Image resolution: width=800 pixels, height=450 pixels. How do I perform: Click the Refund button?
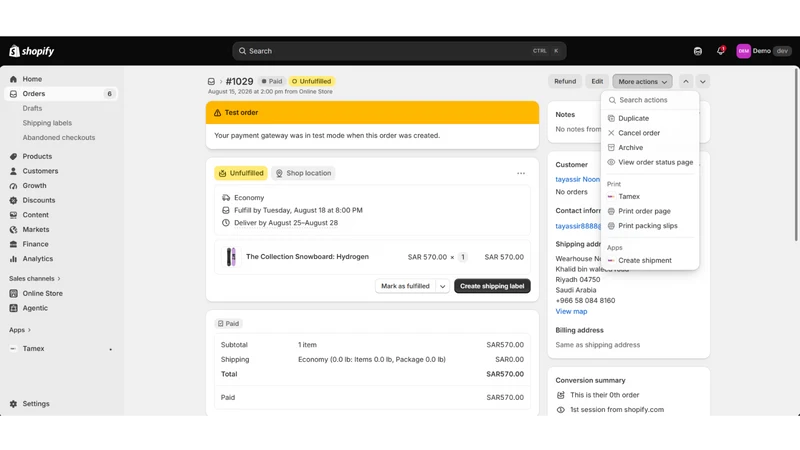[565, 82]
